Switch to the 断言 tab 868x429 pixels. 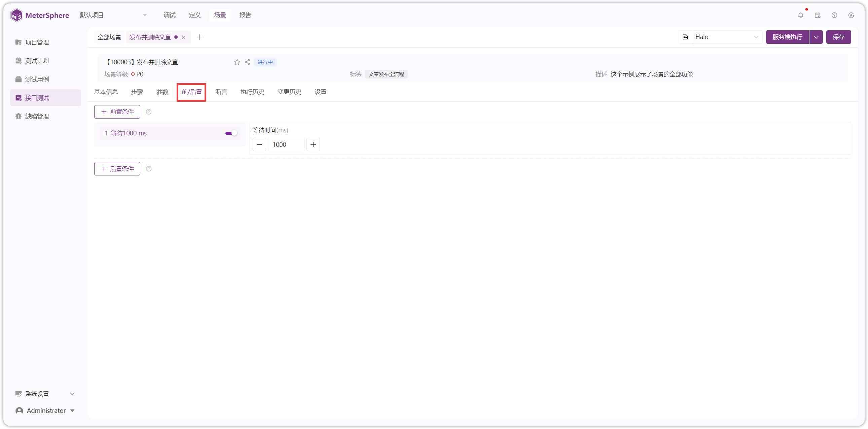pyautogui.click(x=221, y=92)
